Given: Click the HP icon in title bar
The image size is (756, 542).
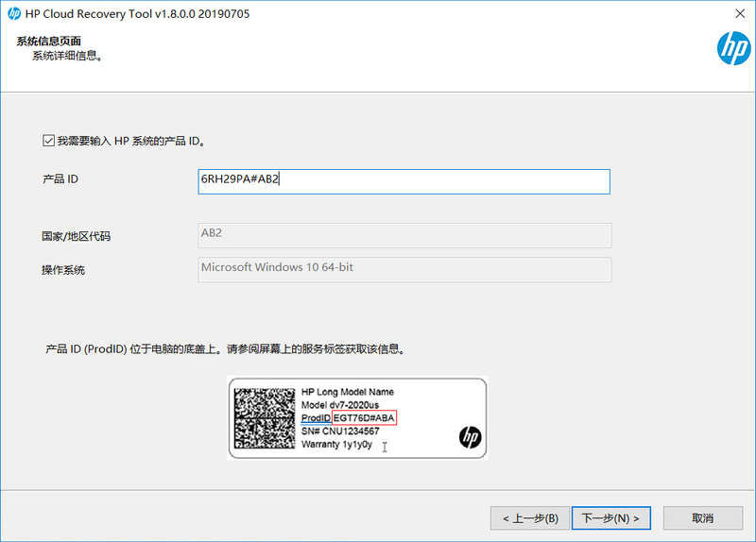Looking at the screenshot, I should [13, 15].
